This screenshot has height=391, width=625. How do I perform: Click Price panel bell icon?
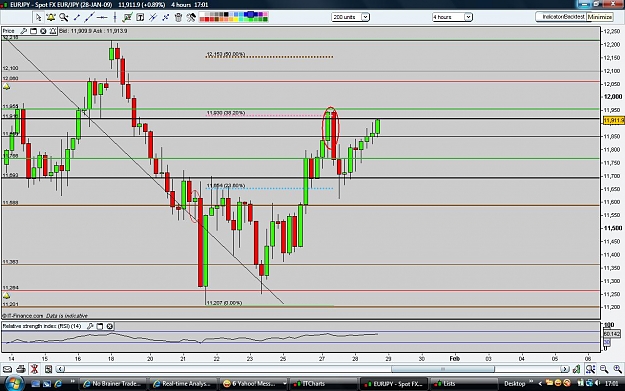pyautogui.click(x=53, y=31)
